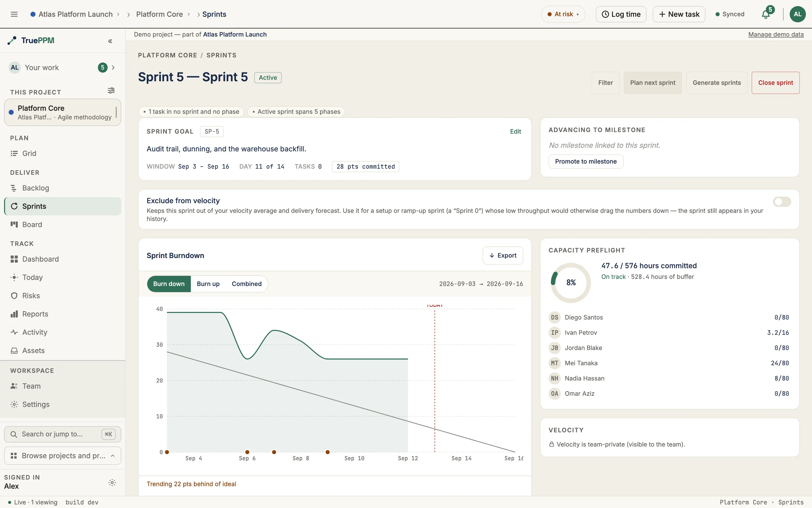Toggle the theme icon next to Alex
Viewport: 812px width, 508px height.
point(112,482)
